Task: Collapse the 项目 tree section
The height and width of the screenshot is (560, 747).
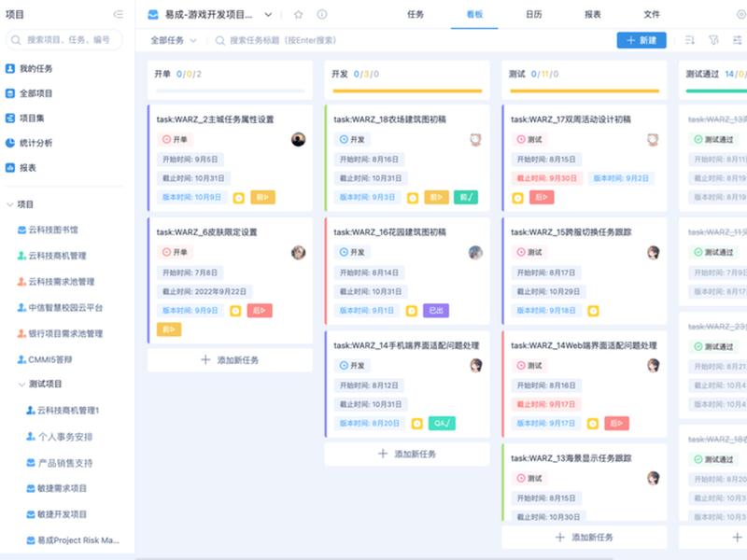Action: (9, 204)
